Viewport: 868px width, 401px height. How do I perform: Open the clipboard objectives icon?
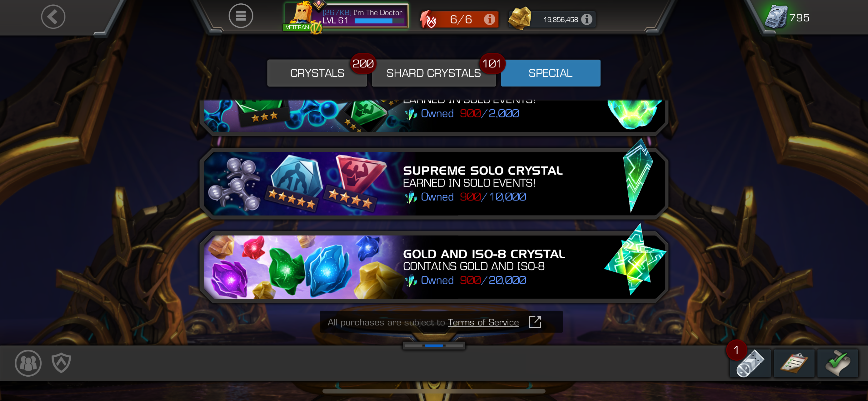pos(794,363)
